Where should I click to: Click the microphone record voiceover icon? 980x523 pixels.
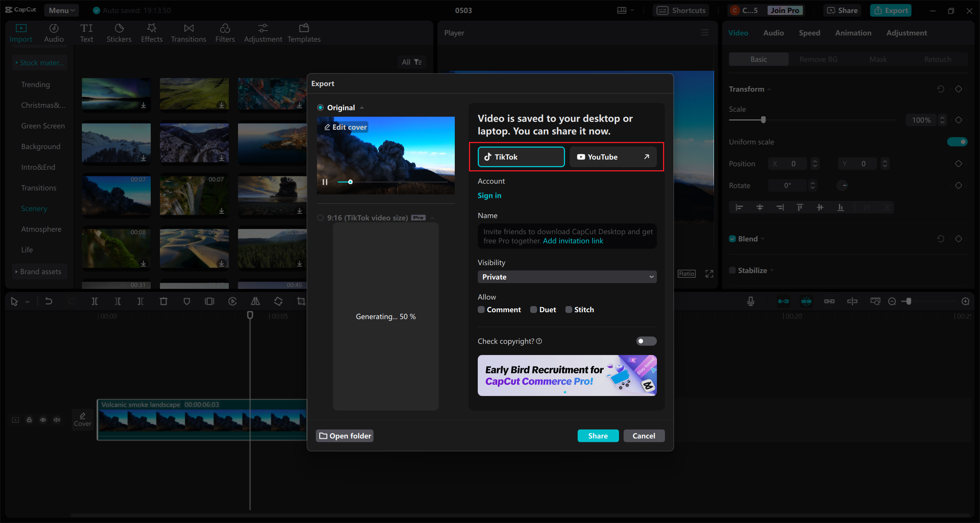[751, 301]
